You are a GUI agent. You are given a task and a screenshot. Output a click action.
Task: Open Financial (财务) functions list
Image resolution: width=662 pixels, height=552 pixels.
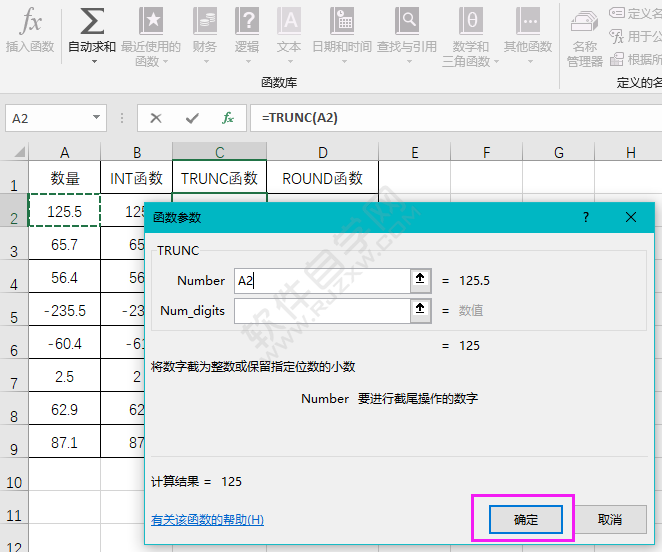205,30
